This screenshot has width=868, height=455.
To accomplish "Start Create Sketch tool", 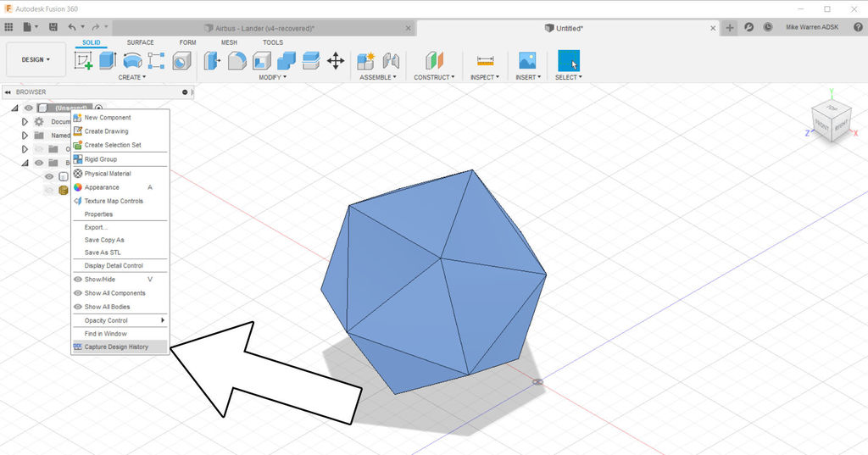I will click(x=84, y=60).
